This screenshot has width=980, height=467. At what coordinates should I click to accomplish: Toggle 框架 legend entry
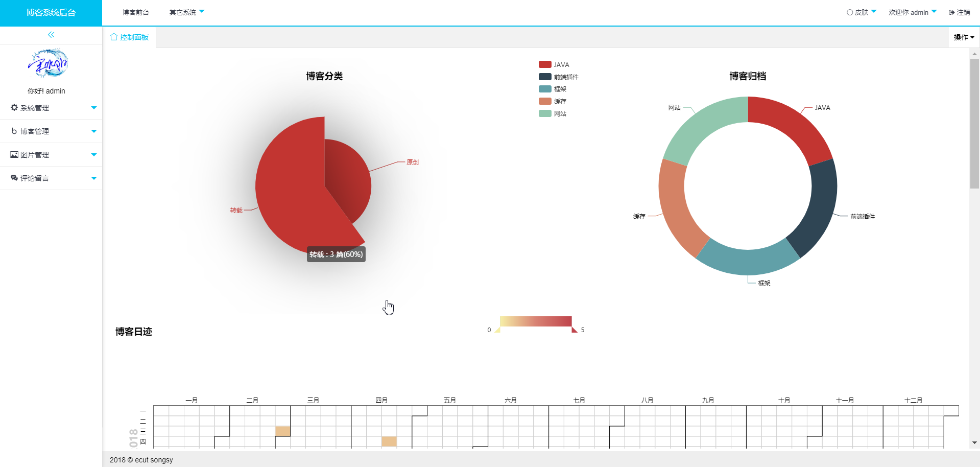tap(553, 89)
